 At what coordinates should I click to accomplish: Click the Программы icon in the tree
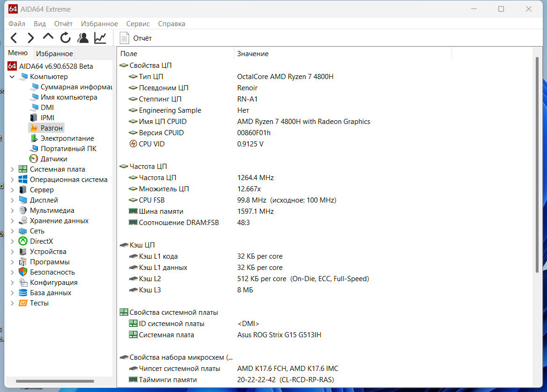[x=23, y=261]
